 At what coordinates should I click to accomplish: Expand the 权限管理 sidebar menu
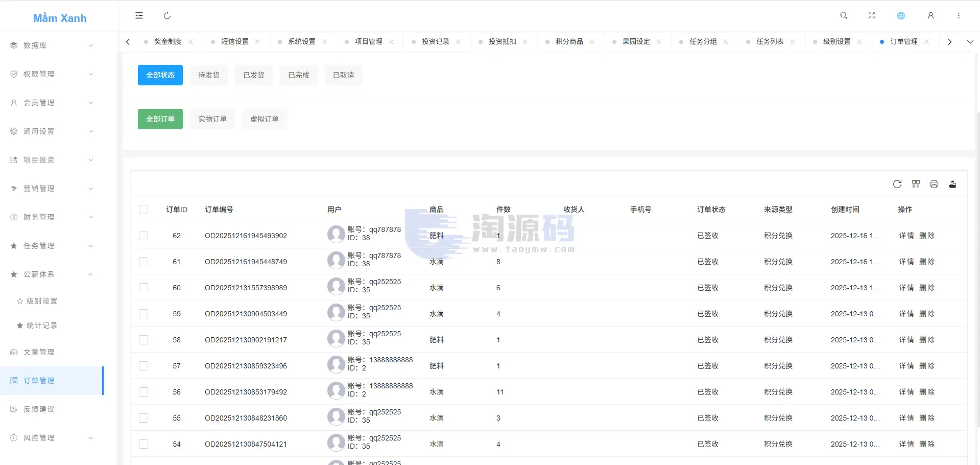pyautogui.click(x=52, y=74)
